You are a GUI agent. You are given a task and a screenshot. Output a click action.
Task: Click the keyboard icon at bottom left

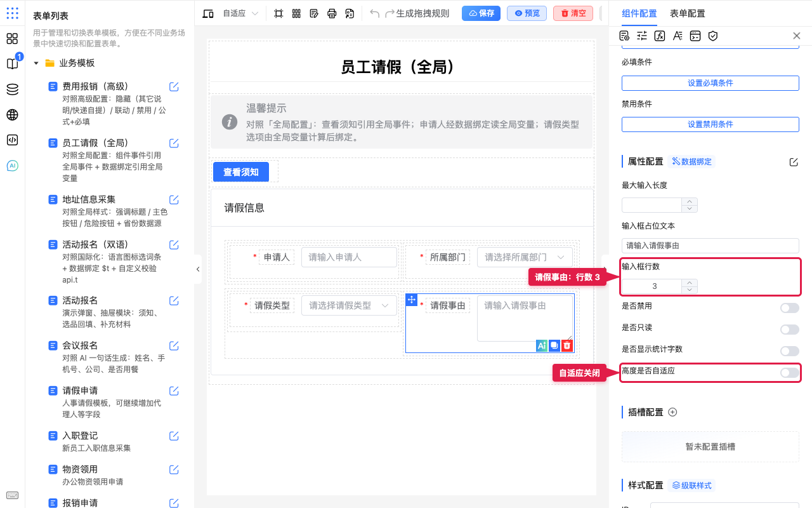click(12, 495)
